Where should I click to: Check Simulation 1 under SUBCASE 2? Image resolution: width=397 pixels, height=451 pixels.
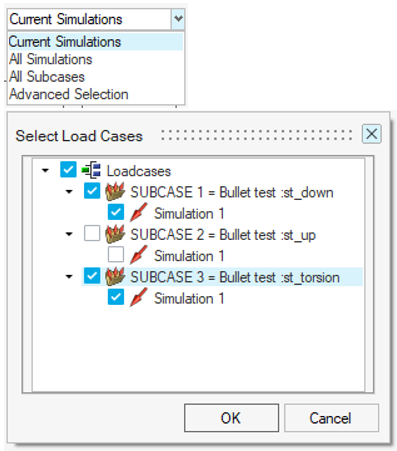coord(116,255)
